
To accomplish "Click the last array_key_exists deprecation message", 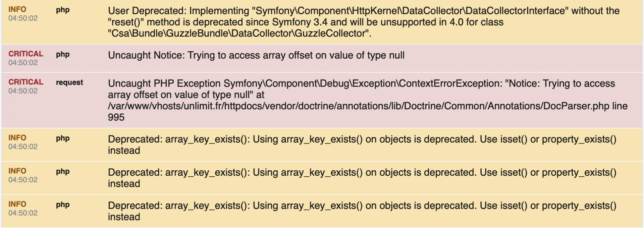I will 362,211.
